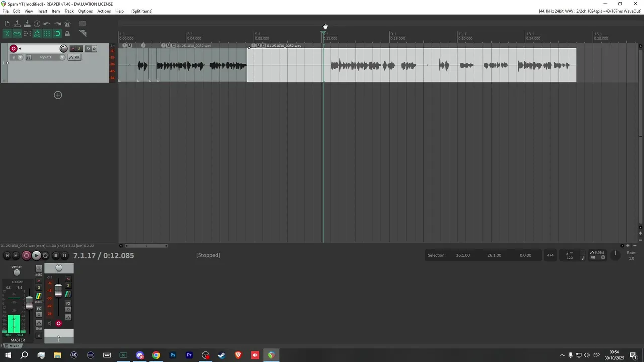Click track 1 TRIM envelope button

coord(74,57)
